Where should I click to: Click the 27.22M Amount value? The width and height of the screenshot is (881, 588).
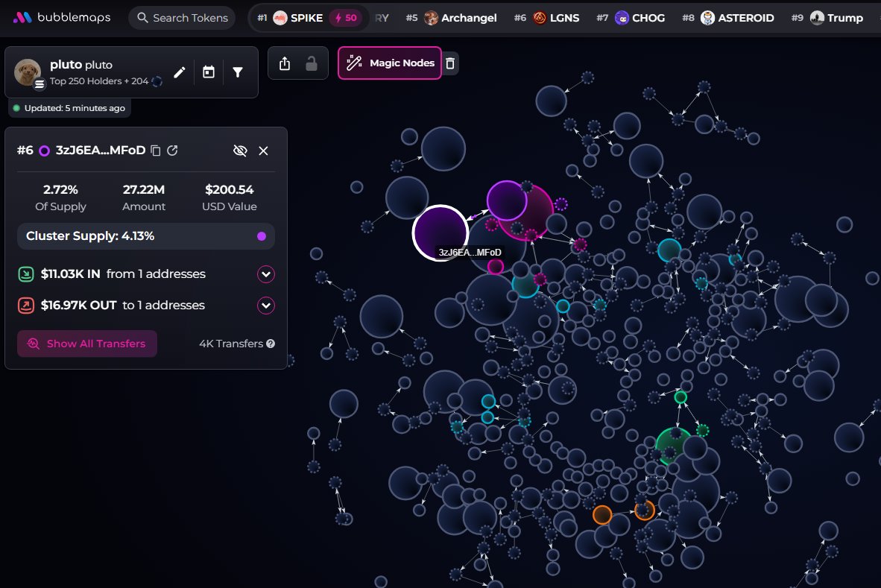(144, 189)
